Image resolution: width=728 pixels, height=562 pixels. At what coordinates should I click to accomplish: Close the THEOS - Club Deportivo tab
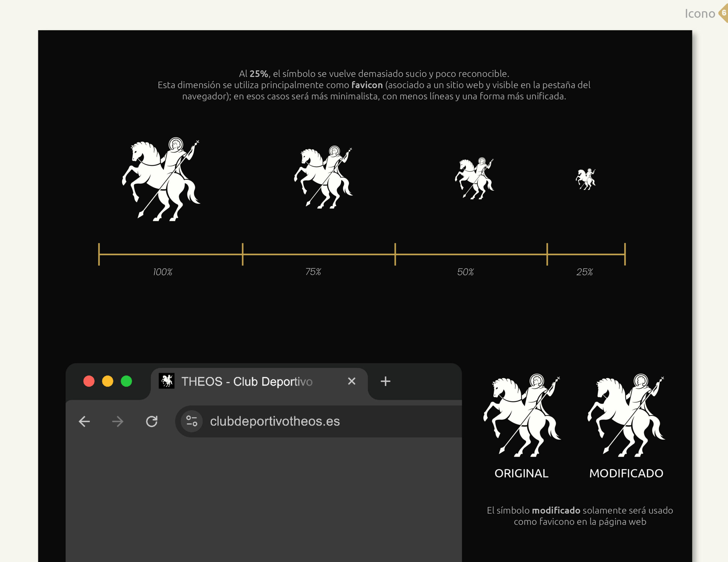(x=352, y=381)
